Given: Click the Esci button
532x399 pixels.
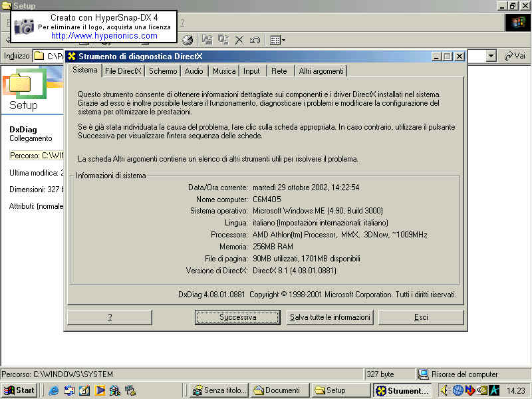Looking at the screenshot, I should coord(421,317).
